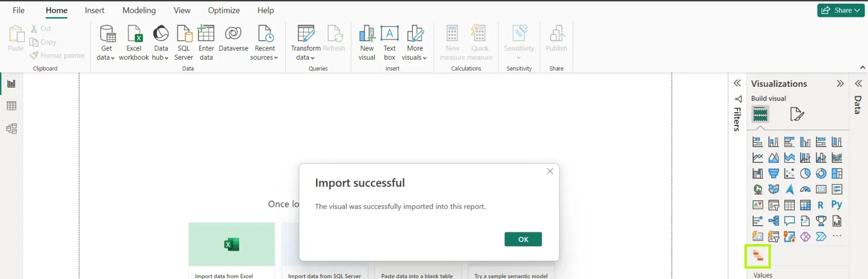Select the Slicer visual
The width and height of the screenshot is (868, 279).
(x=774, y=205)
